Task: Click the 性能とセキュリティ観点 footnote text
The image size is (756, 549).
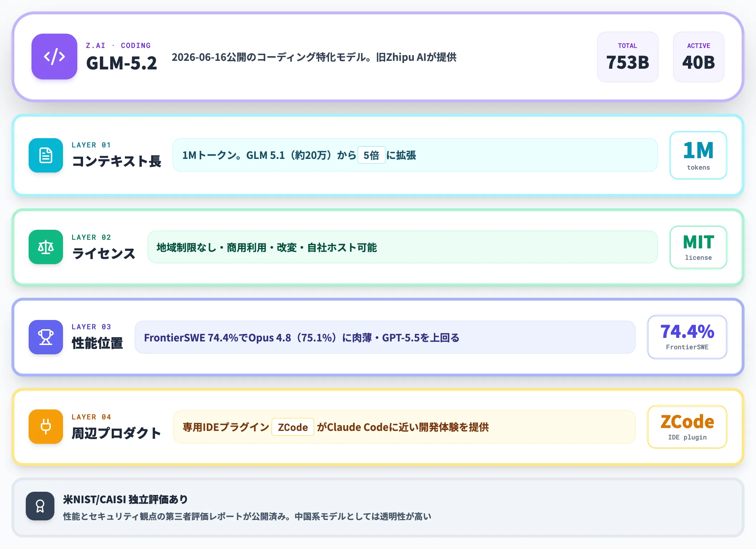Action: point(247,516)
